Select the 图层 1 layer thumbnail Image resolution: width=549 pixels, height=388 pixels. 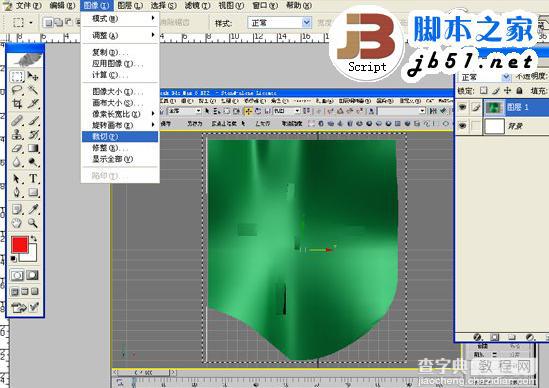[494, 107]
